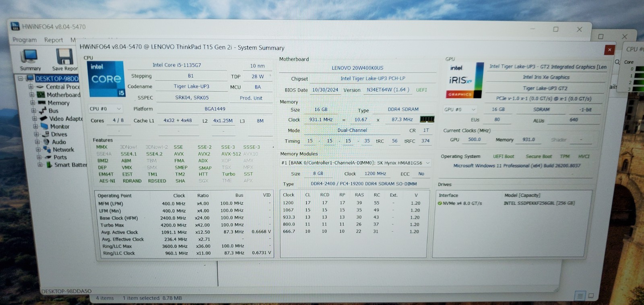Viewport: 644px width, 305px height.
Task: Click the Save Report floppy icon
Action: [x=64, y=60]
